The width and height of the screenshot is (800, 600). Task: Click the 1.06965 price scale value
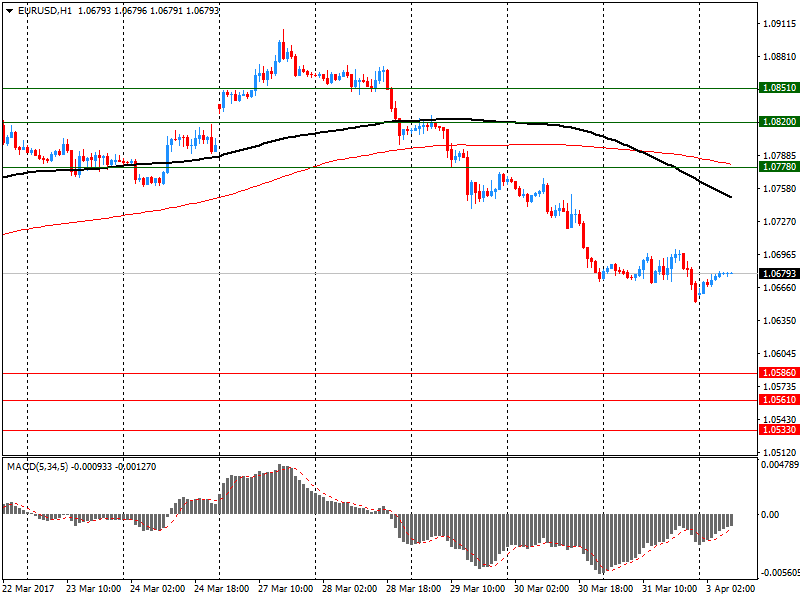point(780,255)
